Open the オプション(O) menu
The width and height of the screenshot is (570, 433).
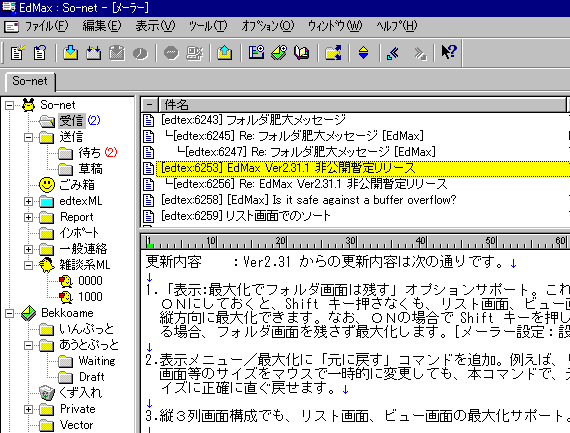(x=268, y=26)
